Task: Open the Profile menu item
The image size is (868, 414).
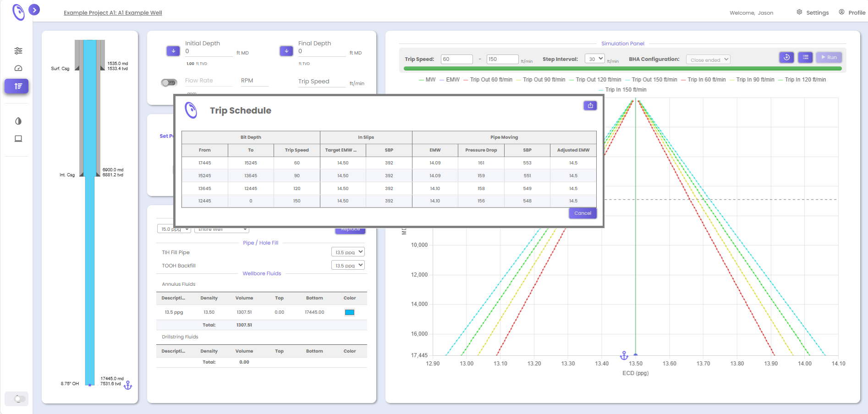Action: [852, 12]
